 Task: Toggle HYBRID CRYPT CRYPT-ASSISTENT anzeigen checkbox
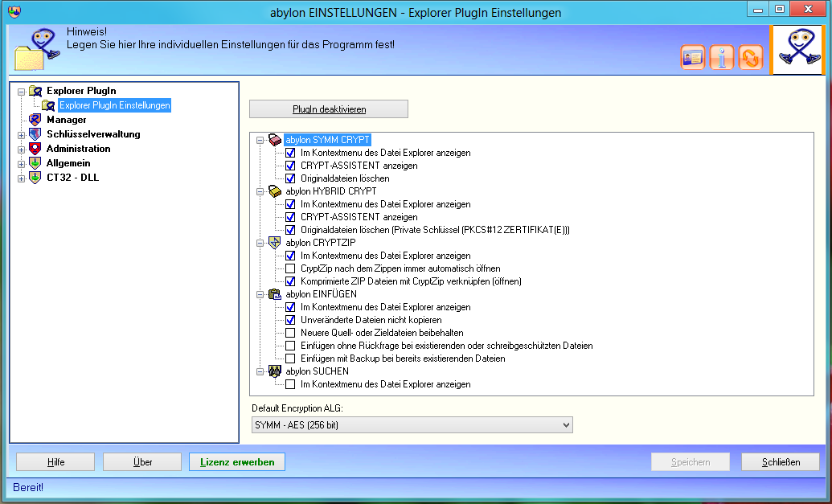coord(290,217)
